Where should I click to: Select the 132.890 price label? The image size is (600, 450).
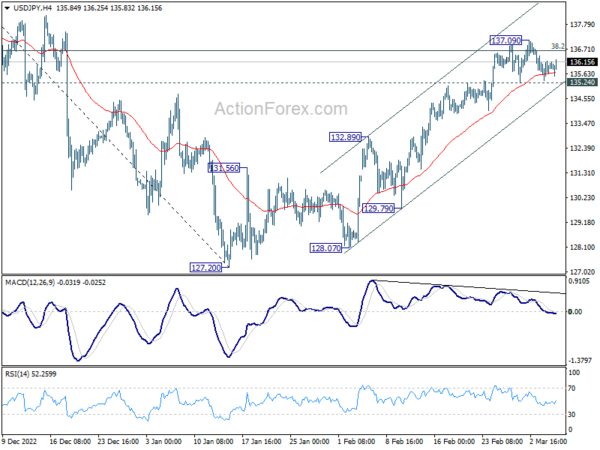pyautogui.click(x=346, y=137)
